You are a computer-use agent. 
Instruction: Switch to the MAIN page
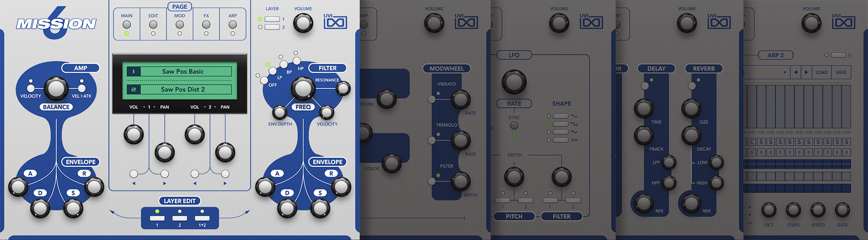click(x=127, y=24)
